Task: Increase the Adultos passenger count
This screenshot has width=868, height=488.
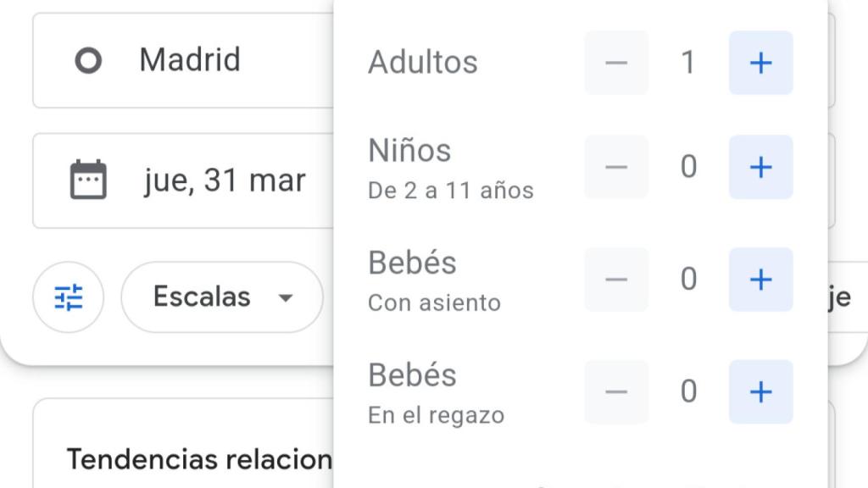Action: point(760,63)
